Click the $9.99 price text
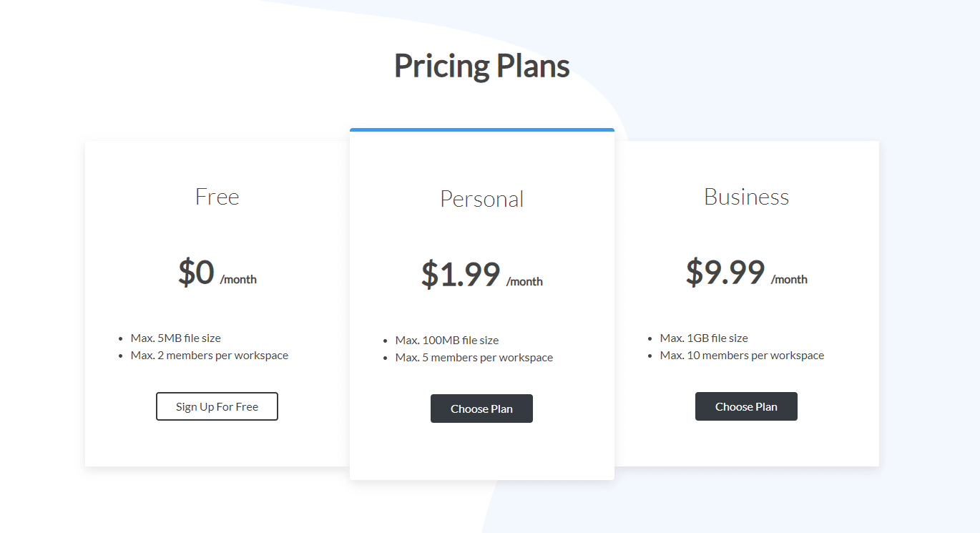 tap(725, 272)
